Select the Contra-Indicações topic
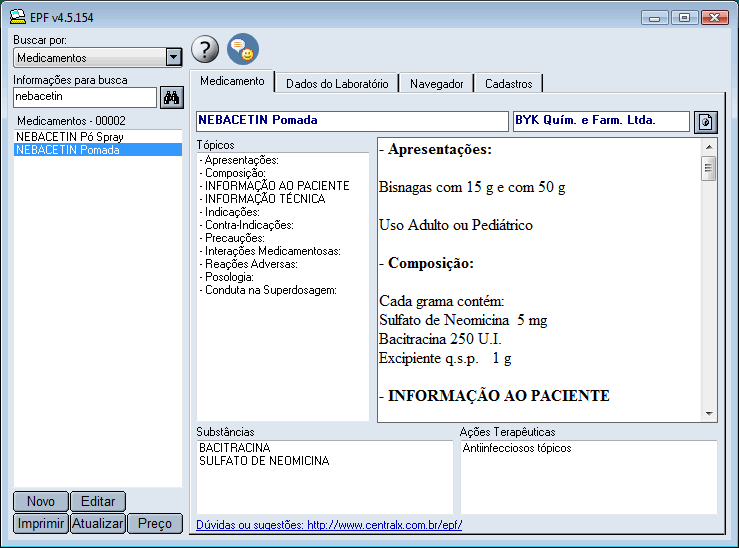Screen dimensions: 739x548 246,225
